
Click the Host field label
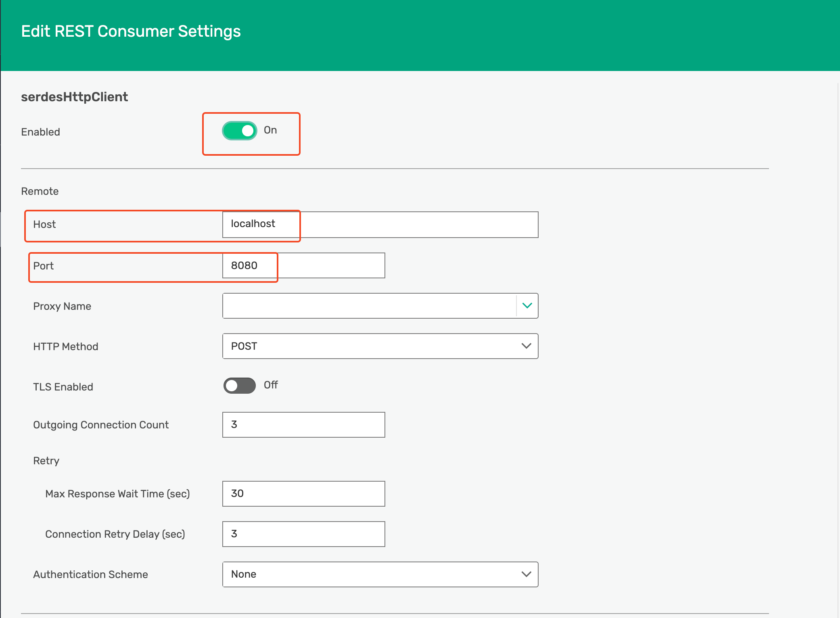click(44, 224)
